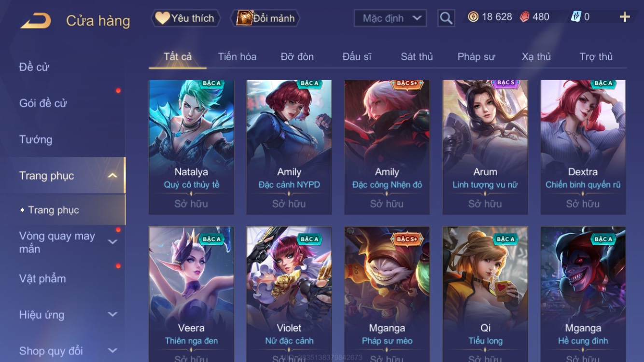
Task: Click the gold coin balance icon
Action: (473, 17)
